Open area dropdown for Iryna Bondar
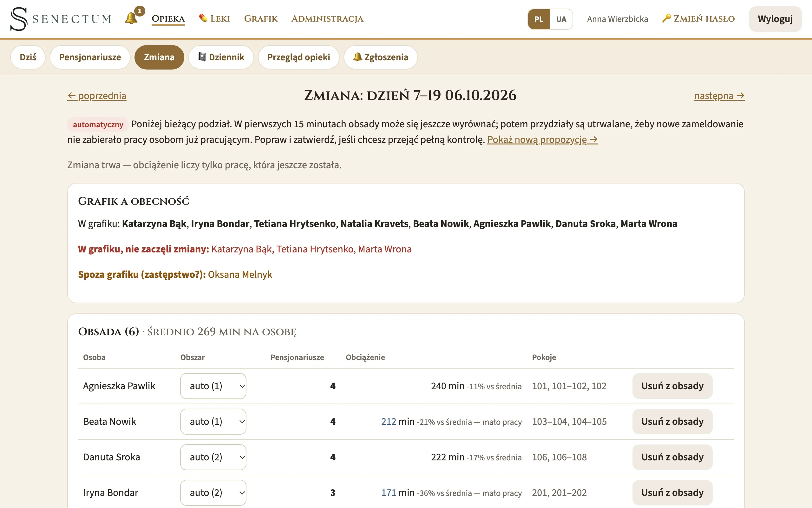The image size is (812, 508). (x=213, y=493)
